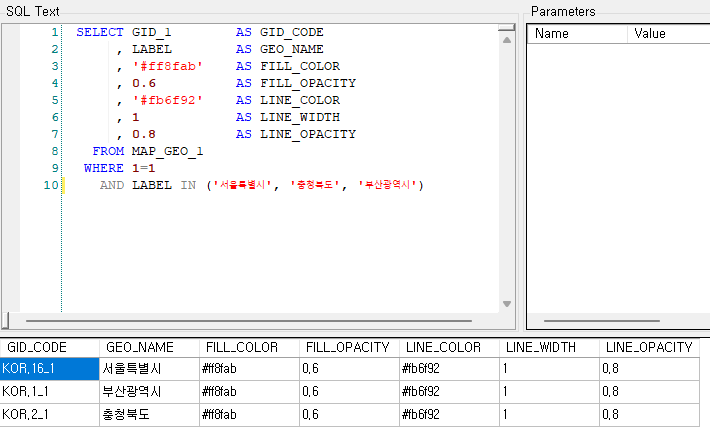Click 0.6 cell in the KOR.2_1 row
Screen dimensions: 710x431
tap(350, 415)
